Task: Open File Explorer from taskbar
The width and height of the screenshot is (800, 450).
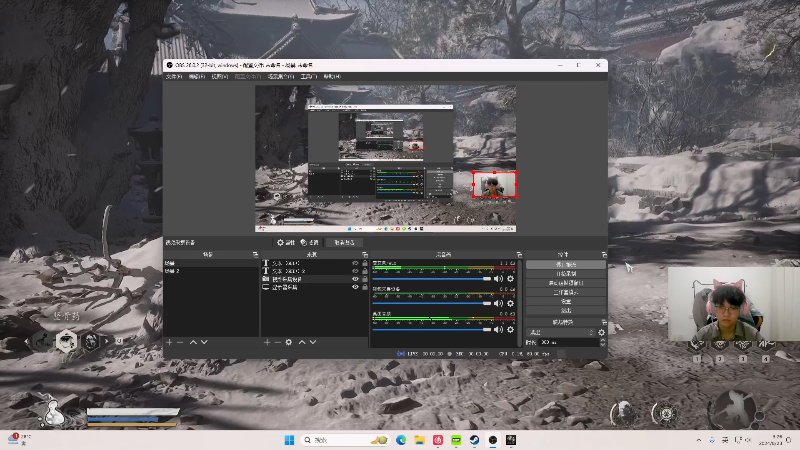Action: click(419, 440)
